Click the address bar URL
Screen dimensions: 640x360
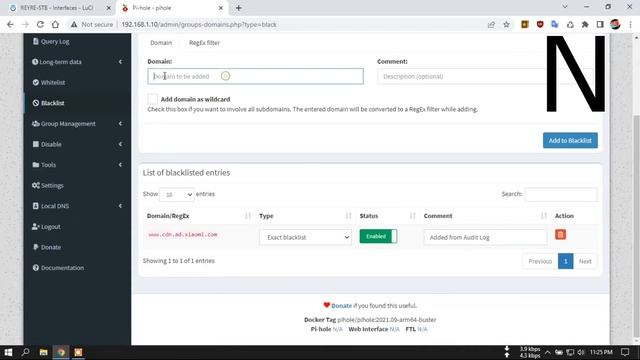pyautogui.click(x=199, y=24)
